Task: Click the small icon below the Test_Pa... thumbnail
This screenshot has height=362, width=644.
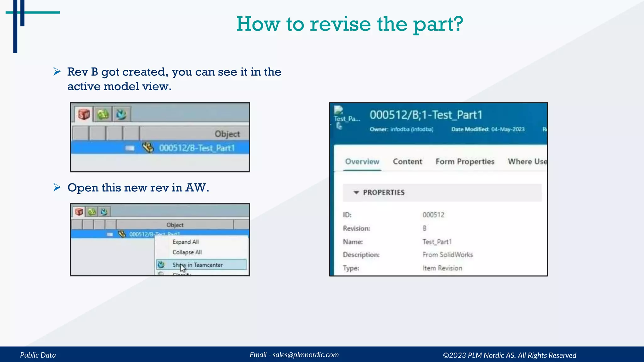Action: [x=339, y=126]
